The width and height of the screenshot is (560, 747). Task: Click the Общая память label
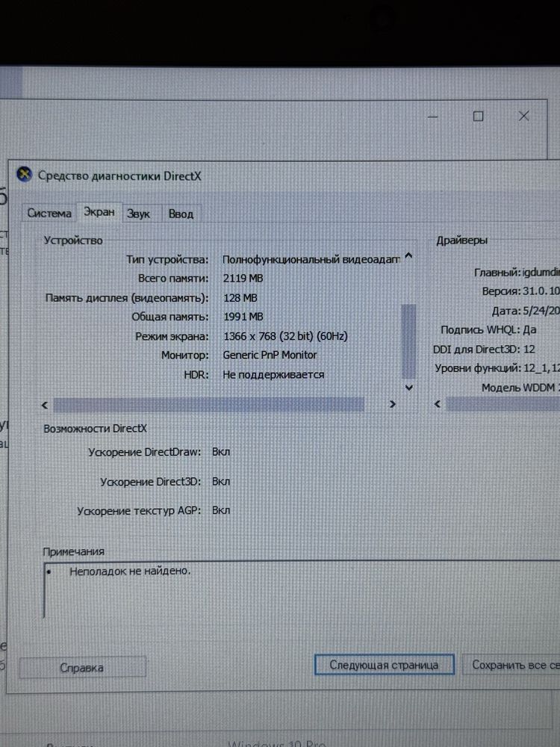point(170,317)
